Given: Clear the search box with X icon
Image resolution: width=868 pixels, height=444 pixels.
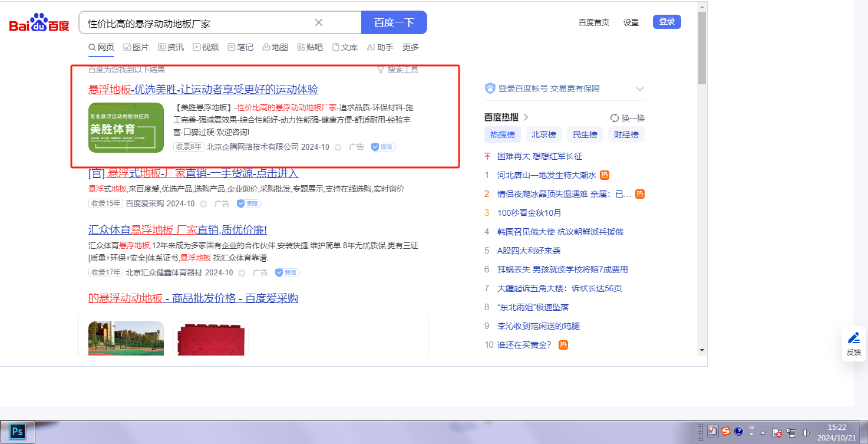Looking at the screenshot, I should pos(319,23).
